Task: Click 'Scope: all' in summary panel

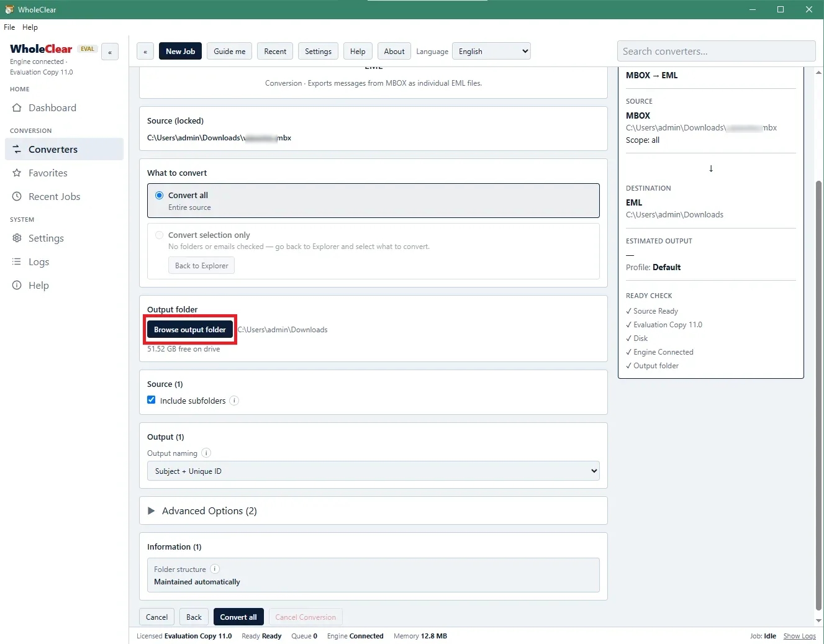Action: pos(643,140)
